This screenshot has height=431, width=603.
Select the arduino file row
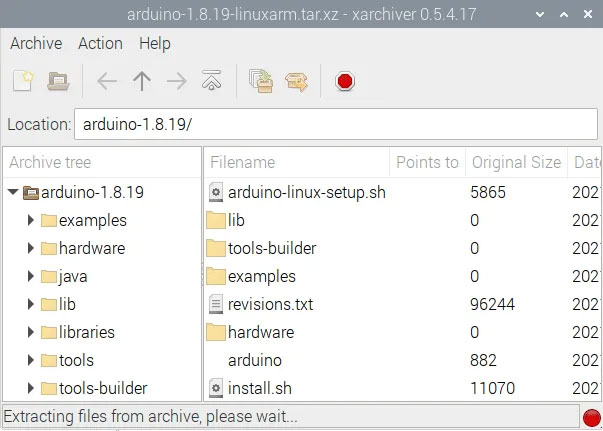pos(402,360)
